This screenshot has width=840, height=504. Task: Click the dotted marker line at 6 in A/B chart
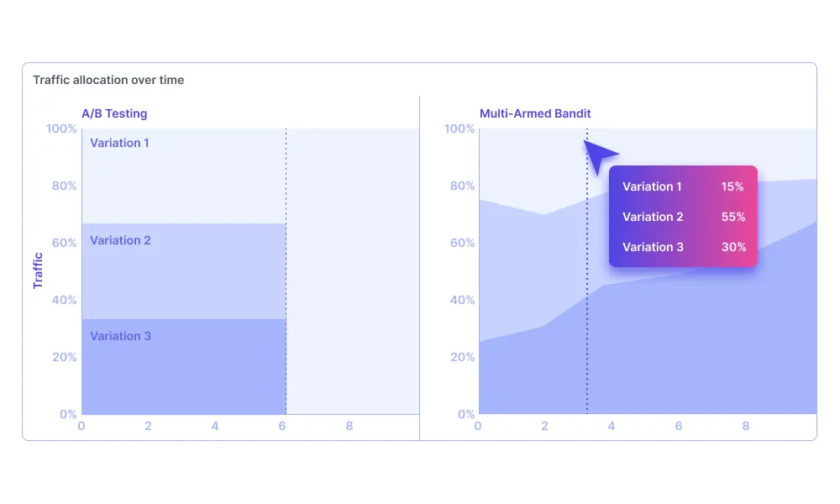click(x=286, y=271)
